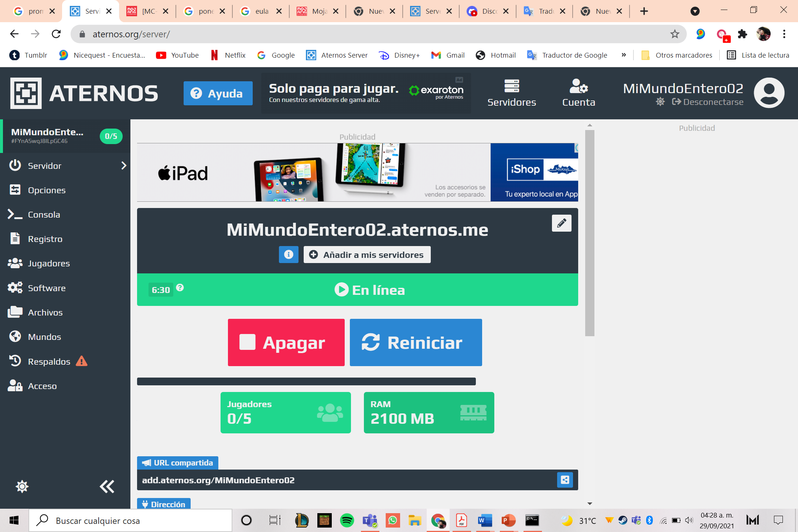
Task: Open the tab search dropdown
Action: pyautogui.click(x=695, y=11)
